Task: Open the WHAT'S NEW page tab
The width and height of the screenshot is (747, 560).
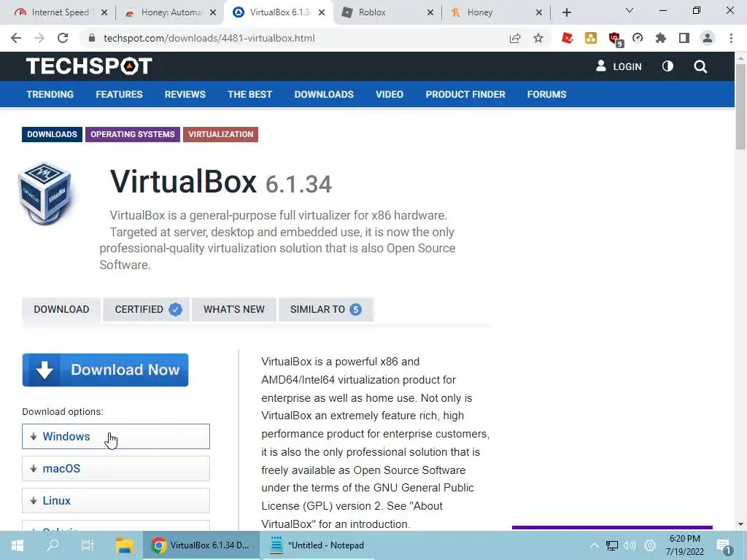Action: coord(234,309)
